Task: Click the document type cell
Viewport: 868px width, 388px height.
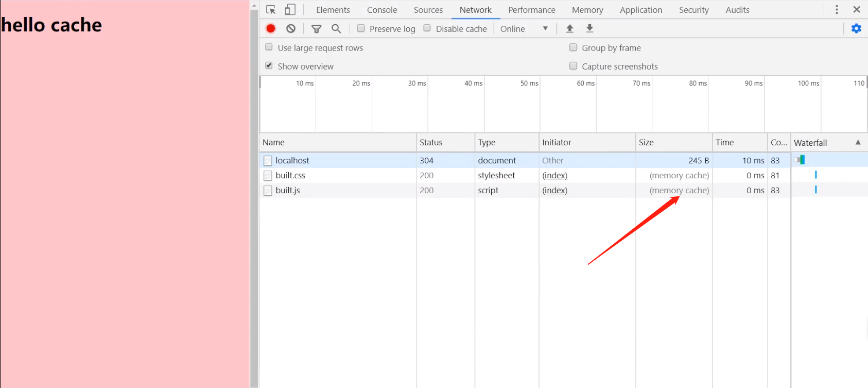Action: click(x=507, y=161)
